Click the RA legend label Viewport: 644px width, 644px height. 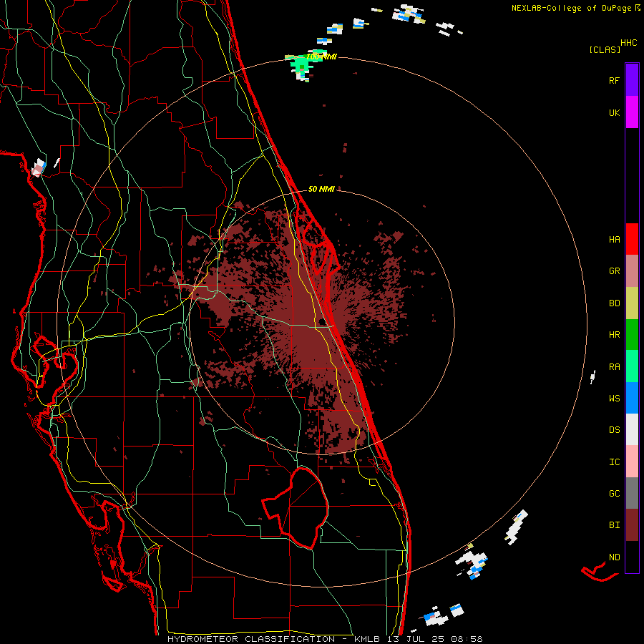click(614, 367)
